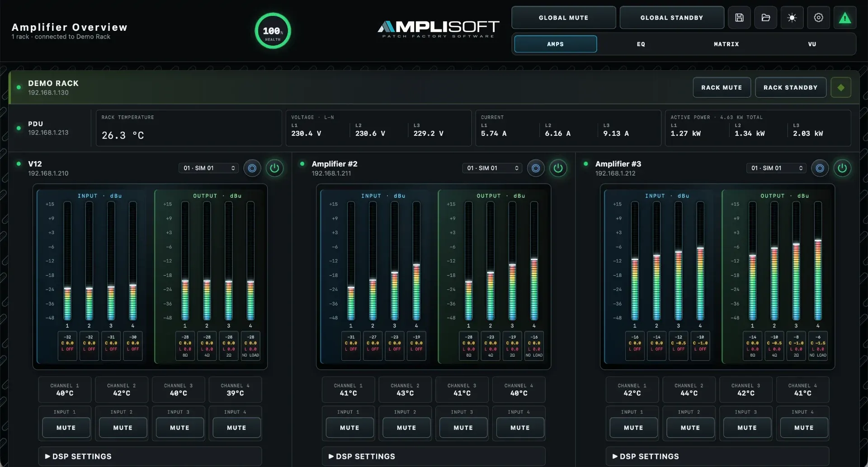
Task: Mute Input 4 on Amplifier #3
Action: 804,428
